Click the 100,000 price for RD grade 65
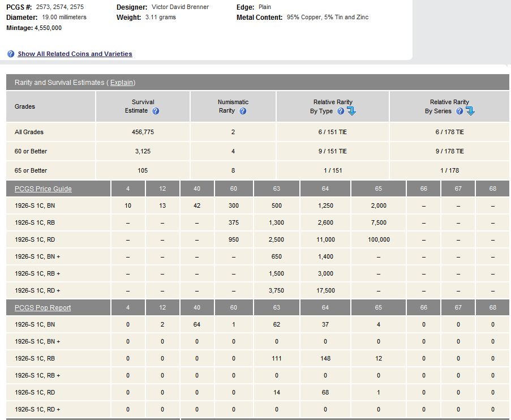The height and width of the screenshot is (420, 511). [379, 239]
